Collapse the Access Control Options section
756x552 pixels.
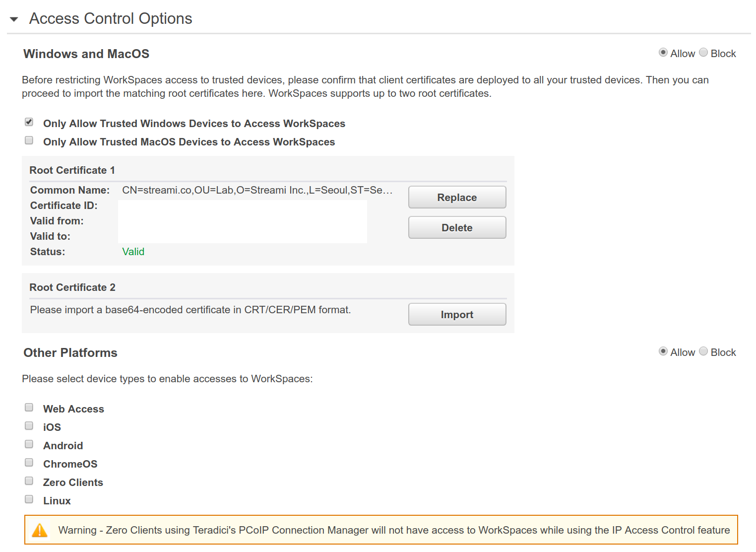14,19
